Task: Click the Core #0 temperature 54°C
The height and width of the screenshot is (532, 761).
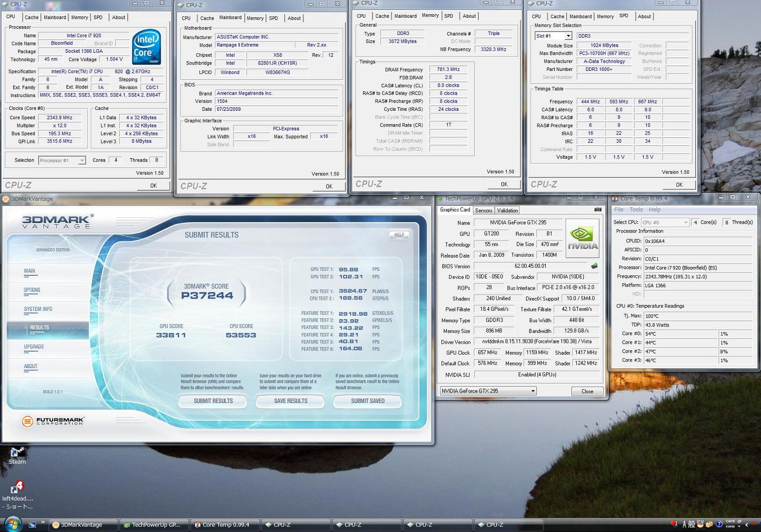Action: pos(681,333)
